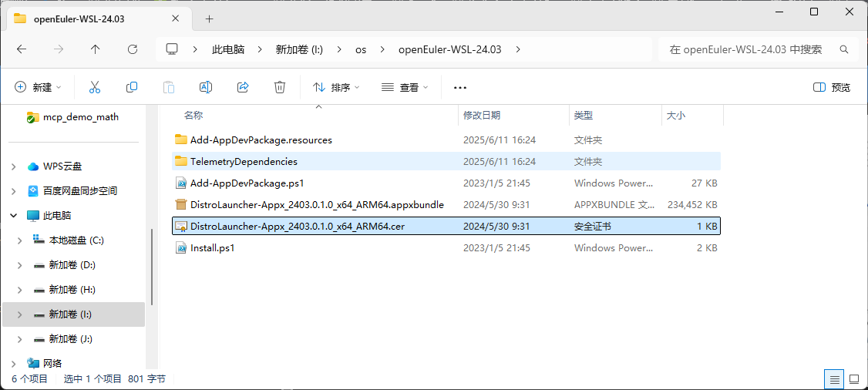
Task: Open the 查看 view menu
Action: click(405, 87)
